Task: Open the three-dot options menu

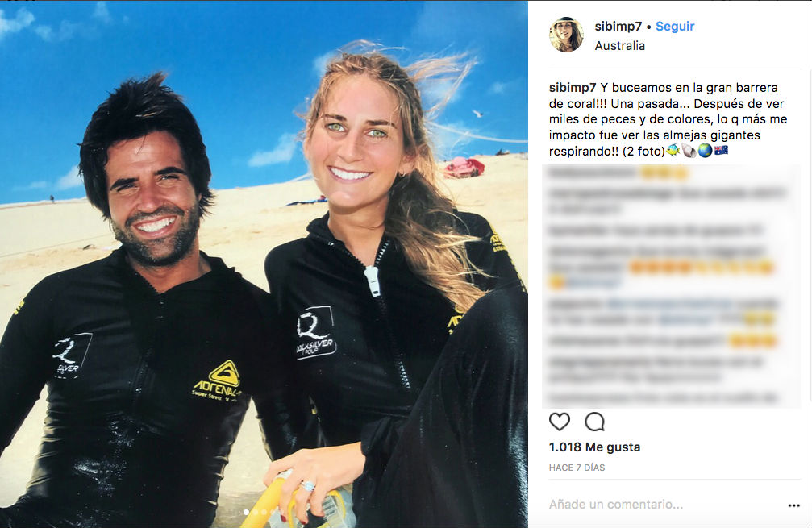Action: [x=794, y=505]
